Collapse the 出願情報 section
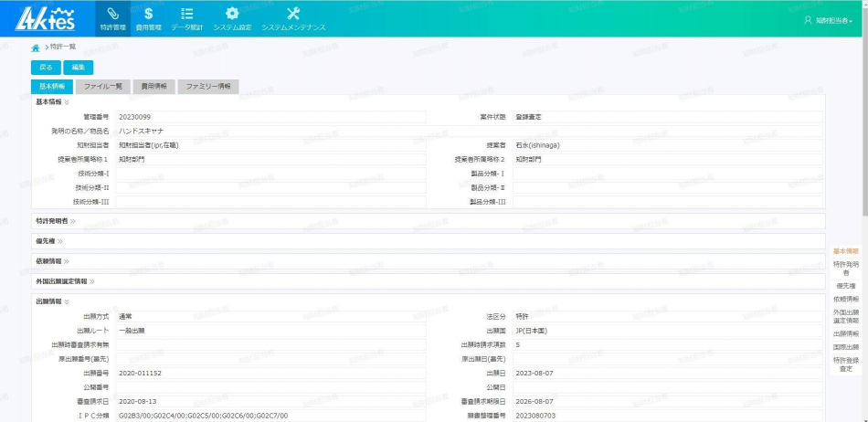 pos(52,301)
